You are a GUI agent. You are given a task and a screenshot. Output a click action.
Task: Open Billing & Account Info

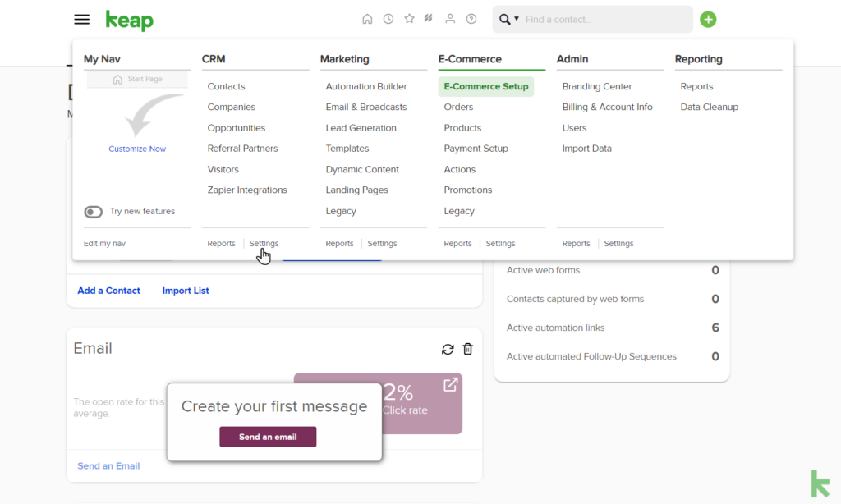click(607, 107)
